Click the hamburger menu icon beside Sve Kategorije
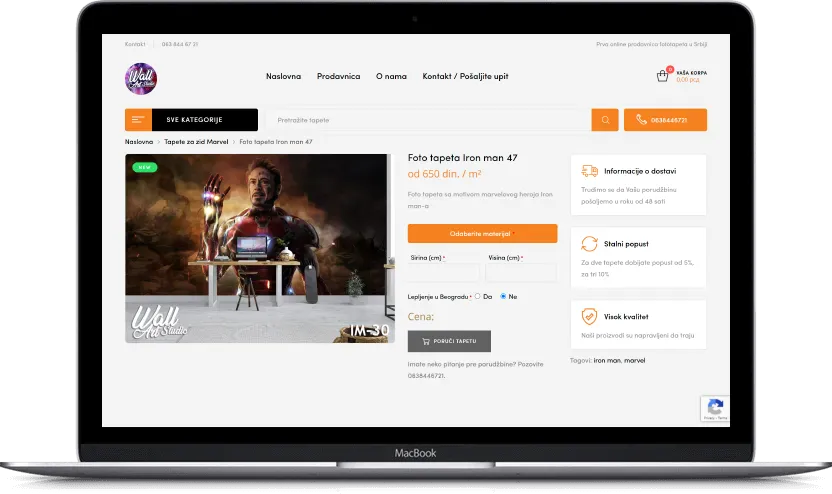This screenshot has height=494, width=832. click(x=138, y=120)
